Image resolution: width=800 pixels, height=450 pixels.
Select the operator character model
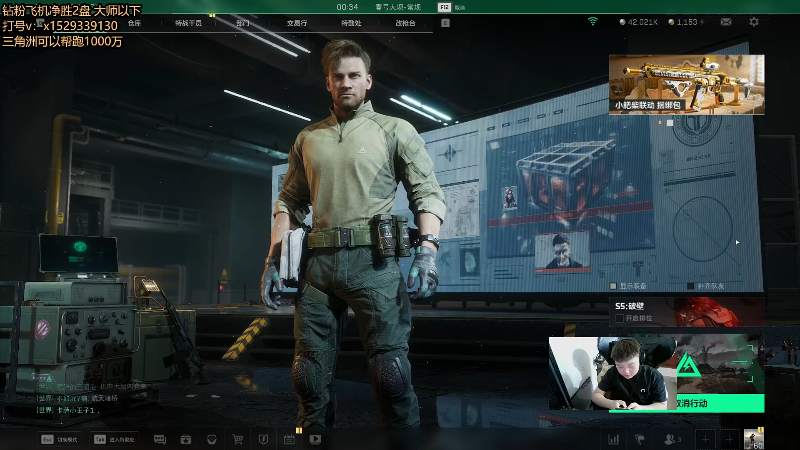coord(352,235)
